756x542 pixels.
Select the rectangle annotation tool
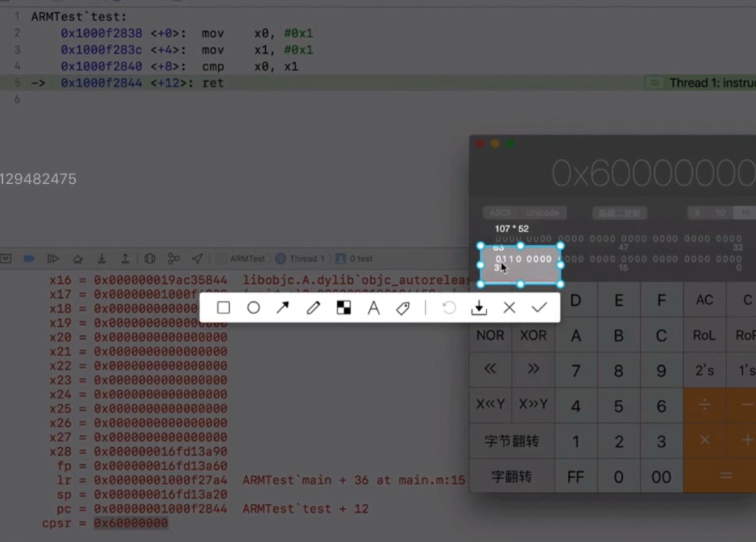[223, 308]
